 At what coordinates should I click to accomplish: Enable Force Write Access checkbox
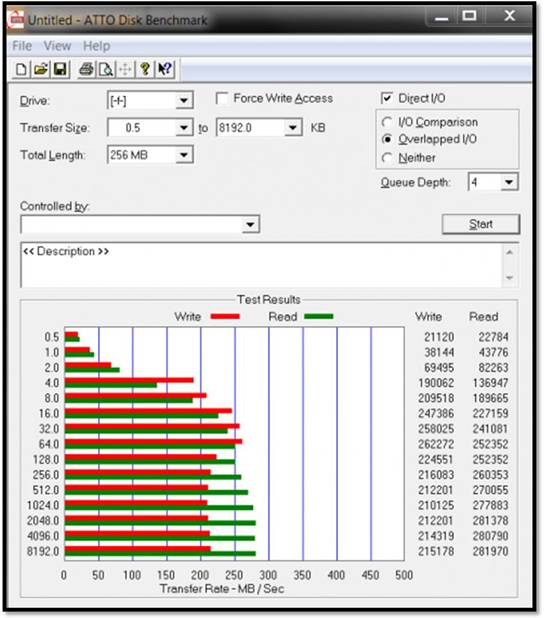[x=222, y=98]
